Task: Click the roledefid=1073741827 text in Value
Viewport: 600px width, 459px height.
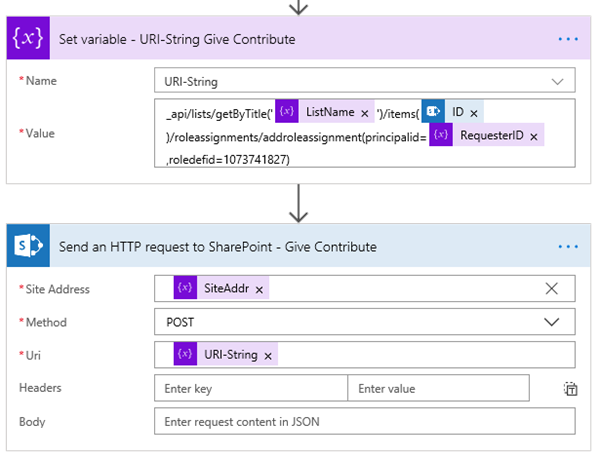Action: 228,160
